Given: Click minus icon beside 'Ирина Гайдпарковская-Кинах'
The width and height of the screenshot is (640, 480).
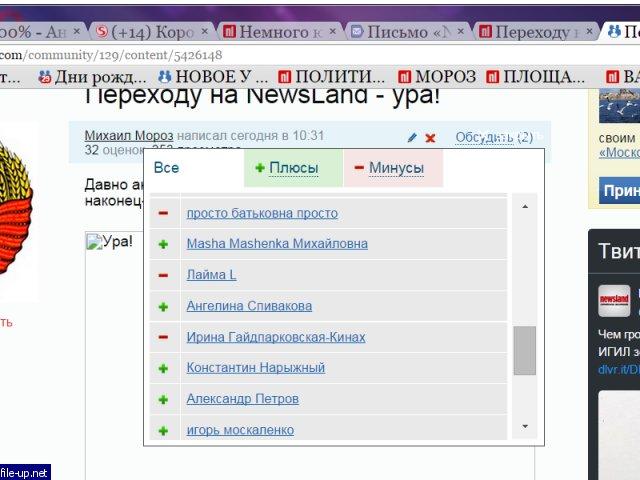Looking at the screenshot, I should click(x=163, y=337).
